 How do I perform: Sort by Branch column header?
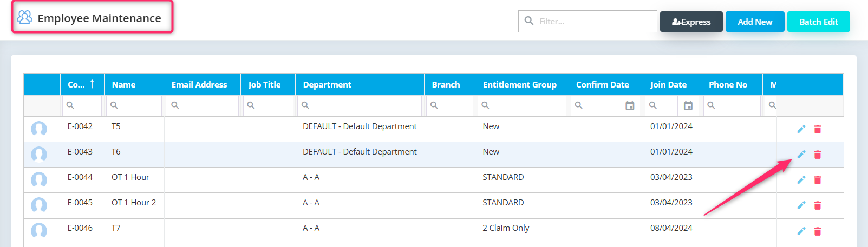click(449, 84)
